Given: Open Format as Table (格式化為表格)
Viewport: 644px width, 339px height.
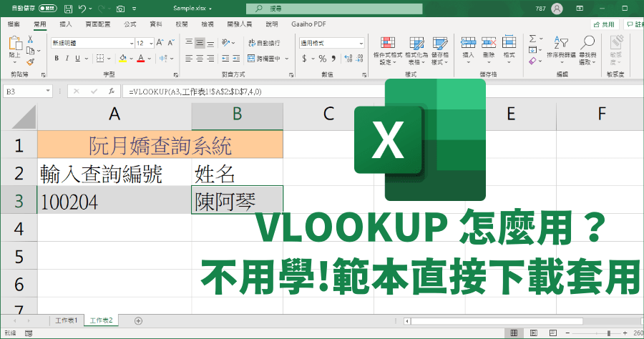Looking at the screenshot, I should pyautogui.click(x=416, y=51).
